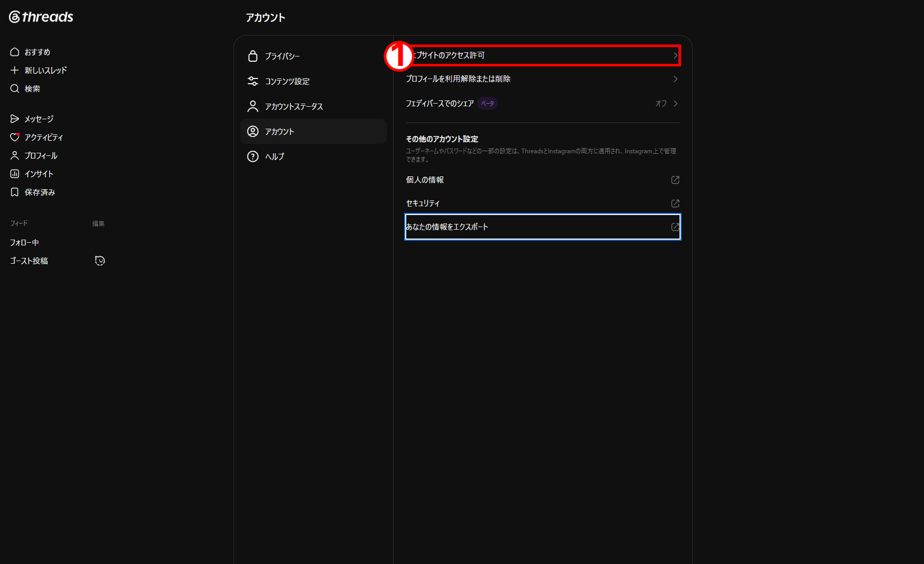Click external-link icon beside セキュリティ
Image resolution: width=924 pixels, height=564 pixels.
pos(675,204)
